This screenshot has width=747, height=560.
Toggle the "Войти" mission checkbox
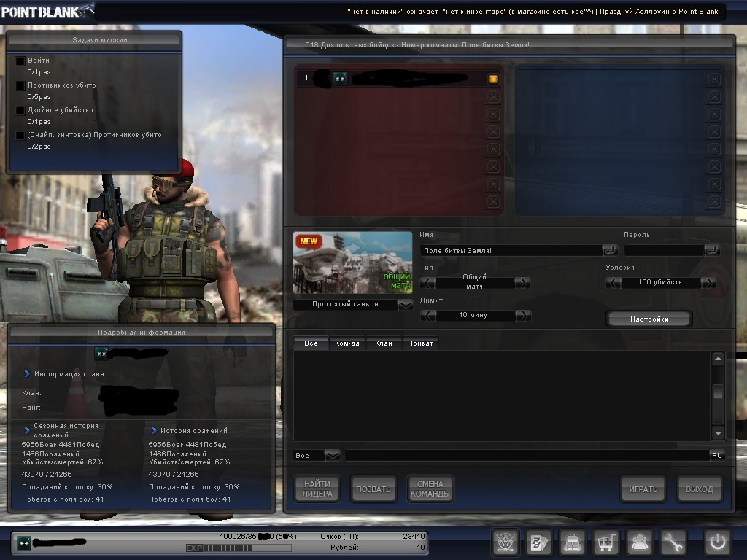point(20,61)
